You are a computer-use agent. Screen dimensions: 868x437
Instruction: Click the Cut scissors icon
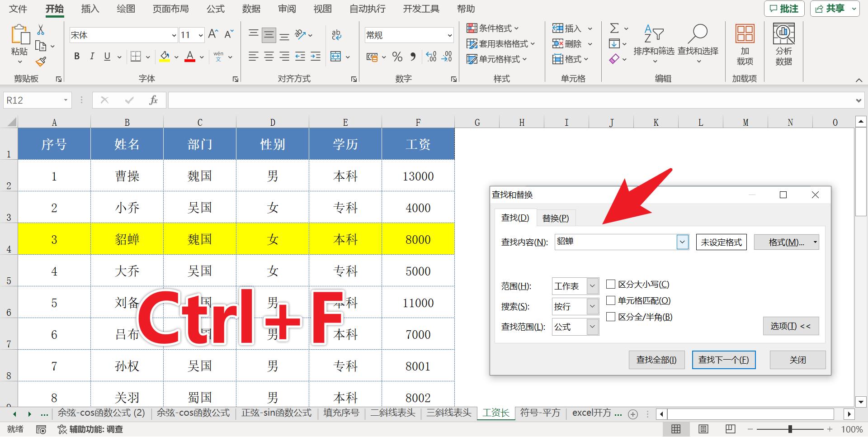[x=41, y=30]
